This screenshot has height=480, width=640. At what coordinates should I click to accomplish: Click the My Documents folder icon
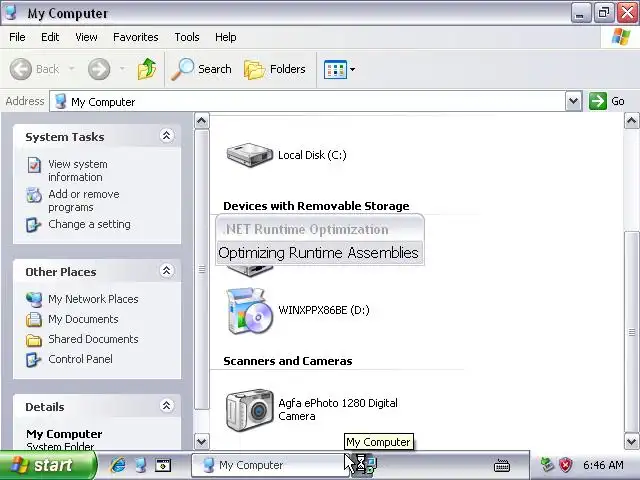(x=34, y=319)
